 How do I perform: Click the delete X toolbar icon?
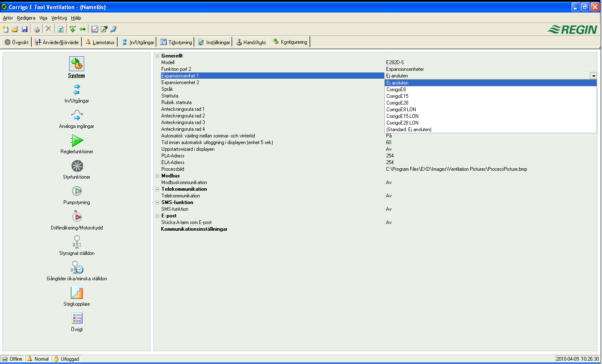[48, 29]
